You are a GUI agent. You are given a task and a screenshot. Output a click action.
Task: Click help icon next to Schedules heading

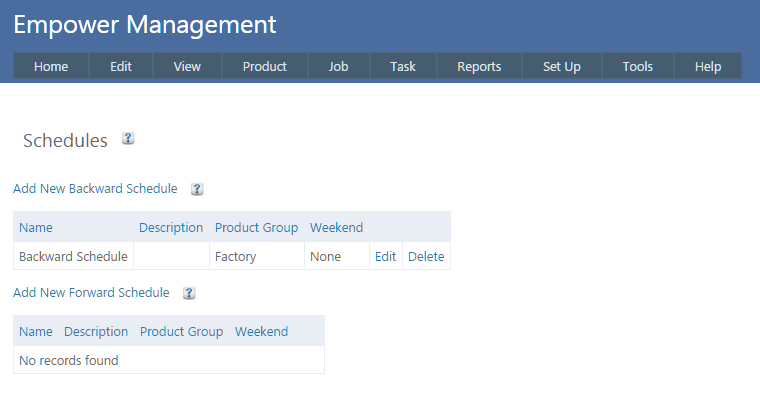(x=128, y=139)
